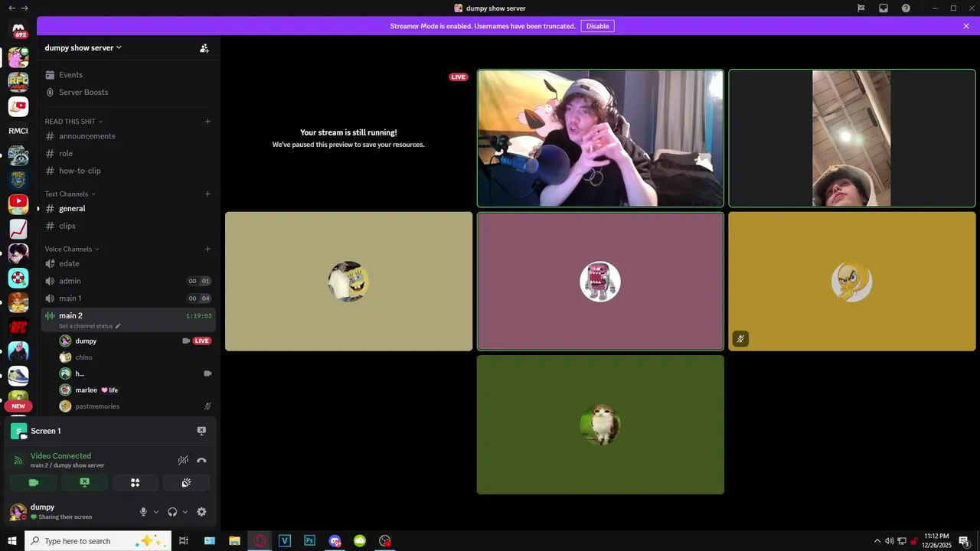Image resolution: width=980 pixels, height=551 pixels.
Task: Open microphone input options dropdown
Action: coord(156,512)
